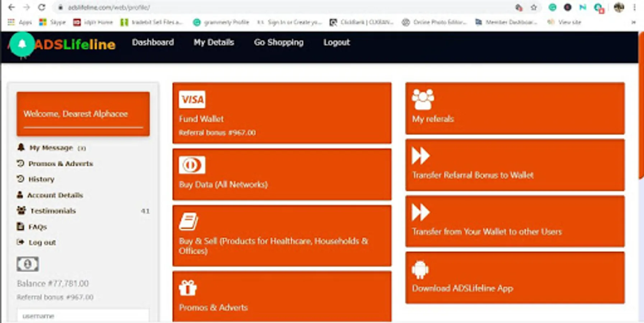Click the gift icon on the Promos & Adverts tile

click(188, 288)
